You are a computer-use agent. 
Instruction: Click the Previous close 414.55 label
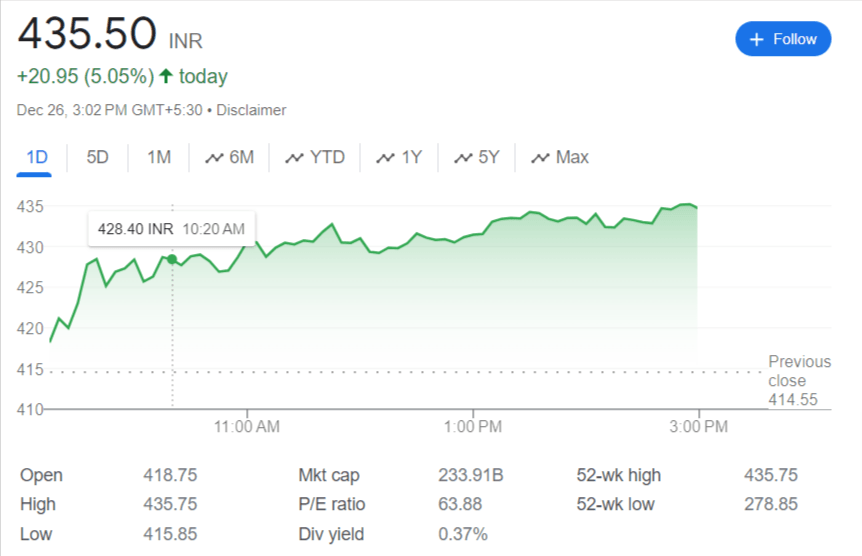coord(799,381)
